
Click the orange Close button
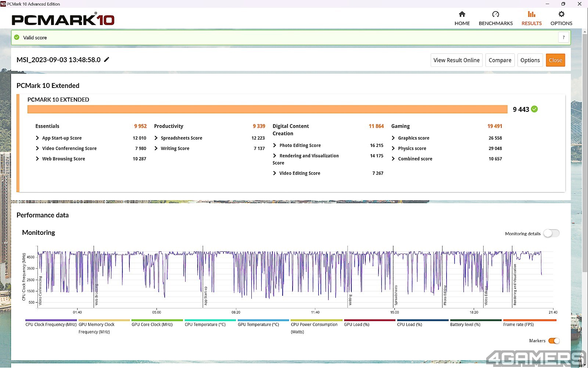point(555,60)
